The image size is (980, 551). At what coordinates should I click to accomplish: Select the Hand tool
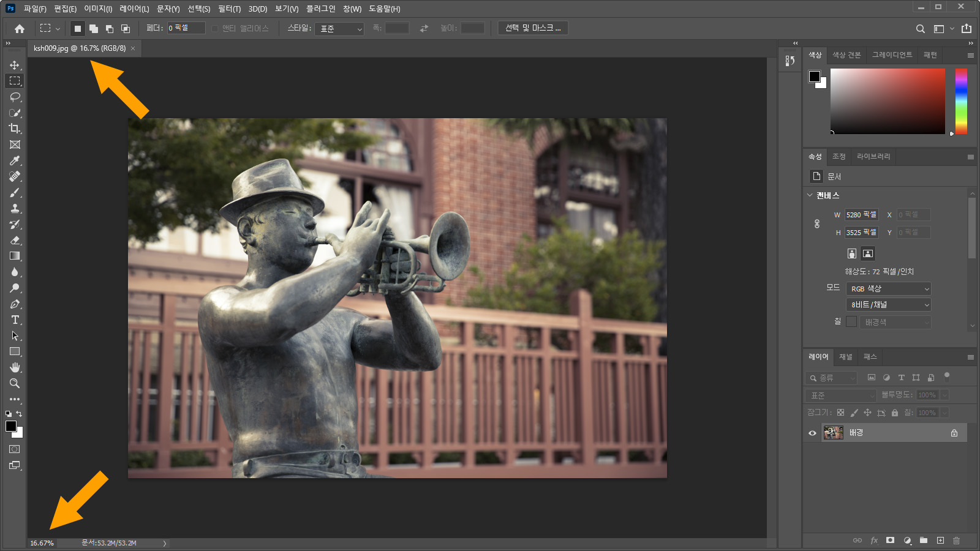coord(15,367)
